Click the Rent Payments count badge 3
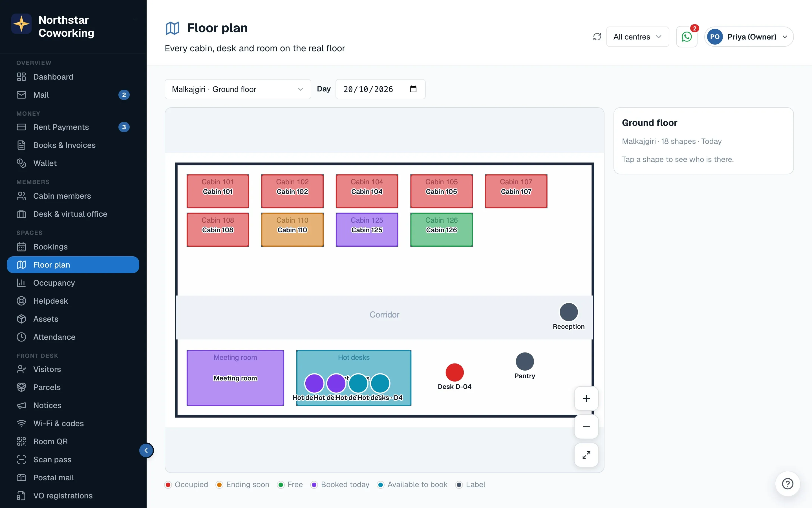This screenshot has width=812, height=508. coord(124,127)
